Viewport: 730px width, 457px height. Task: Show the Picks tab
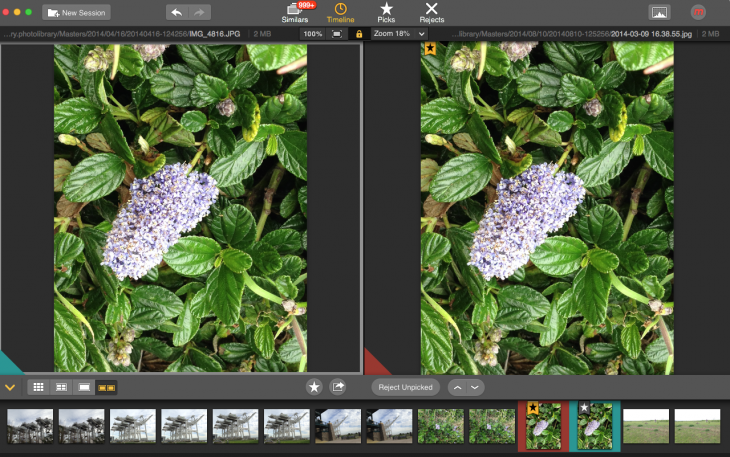[386, 12]
